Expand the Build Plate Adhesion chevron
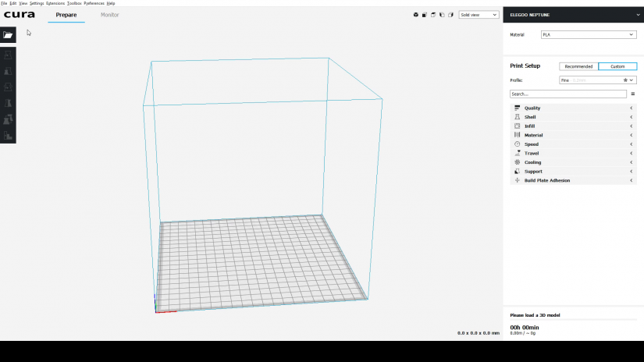644x362 pixels. tap(632, 180)
